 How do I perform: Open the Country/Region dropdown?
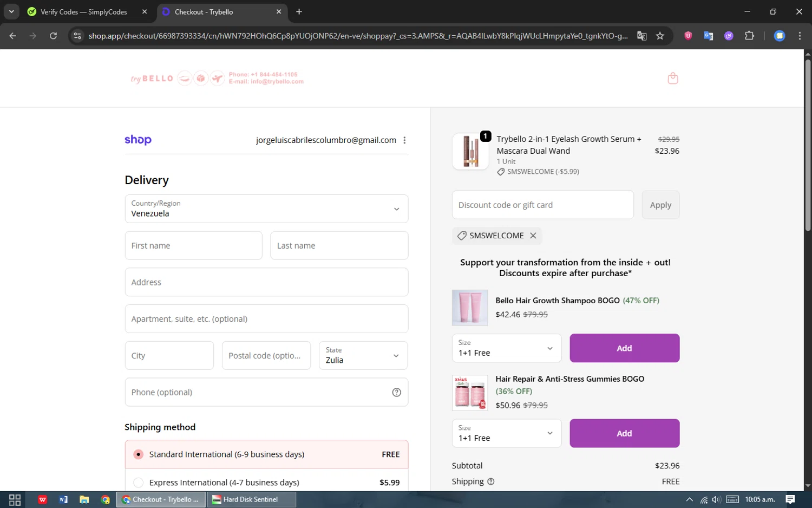point(266,209)
